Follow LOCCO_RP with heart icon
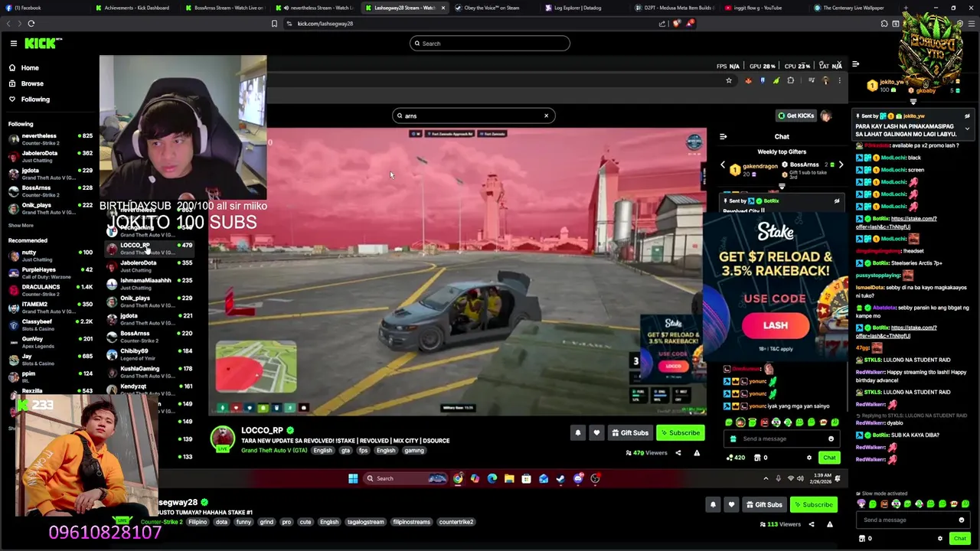The width and height of the screenshot is (980, 551). 596,433
